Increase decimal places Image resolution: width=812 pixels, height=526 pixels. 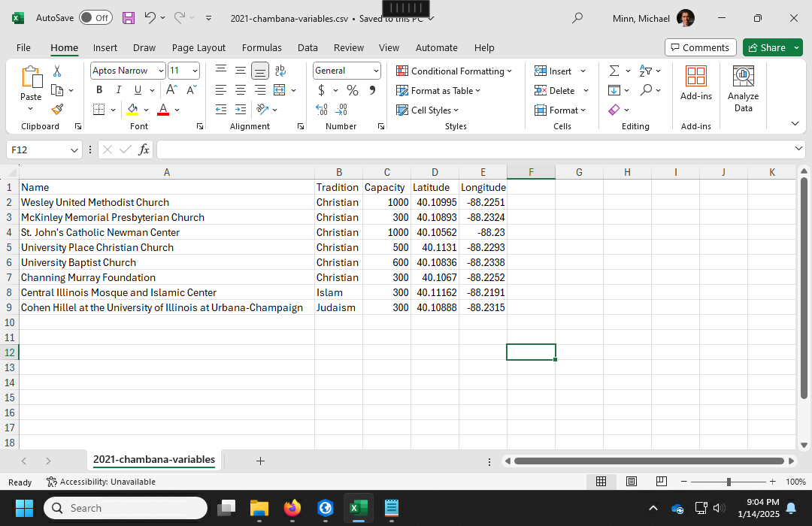tap(322, 109)
